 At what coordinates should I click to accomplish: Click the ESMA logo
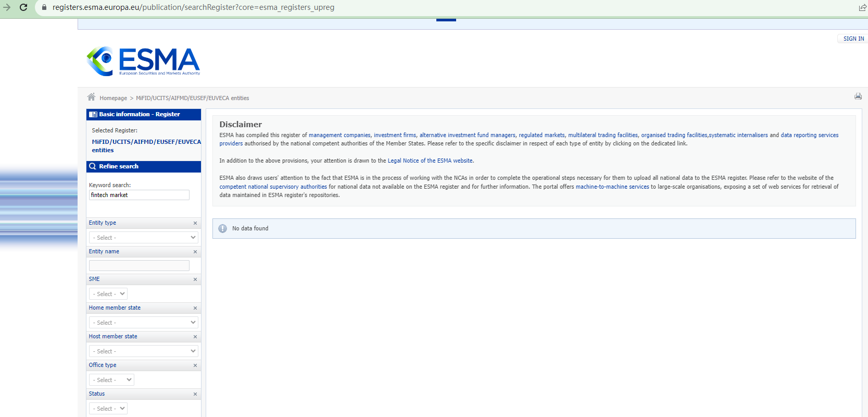point(143,62)
